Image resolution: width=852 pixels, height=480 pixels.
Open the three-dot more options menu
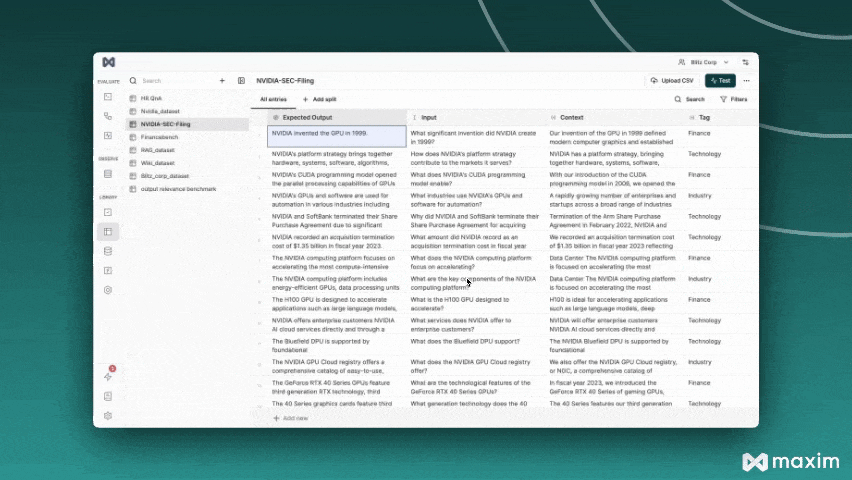[747, 80]
